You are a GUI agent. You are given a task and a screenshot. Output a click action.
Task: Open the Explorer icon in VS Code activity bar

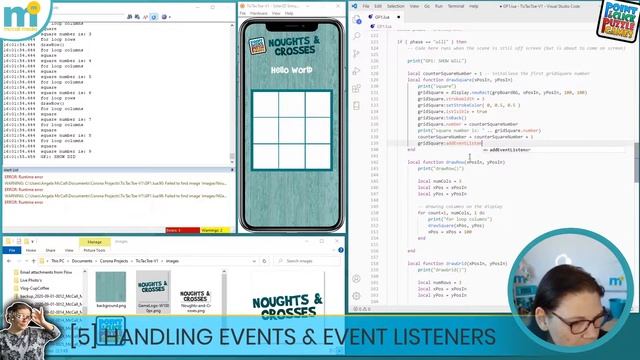point(357,20)
